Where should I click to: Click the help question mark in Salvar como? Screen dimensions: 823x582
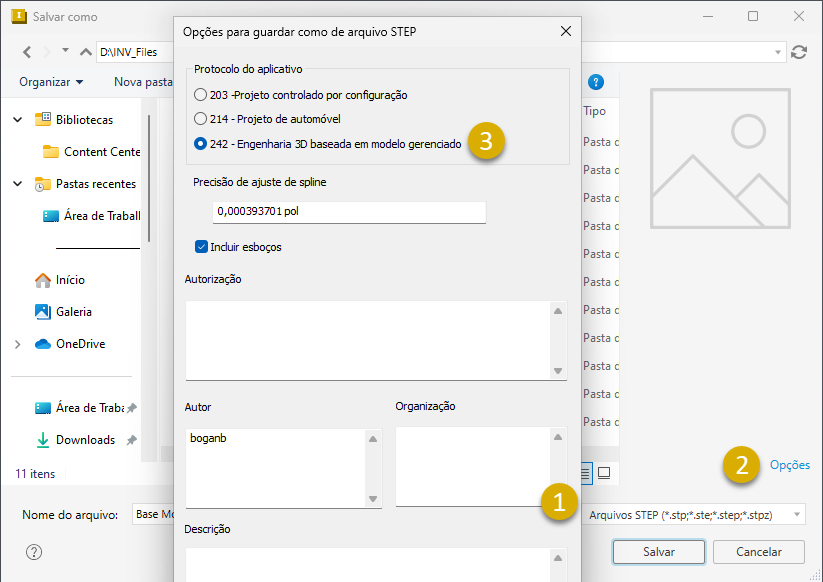[x=34, y=552]
